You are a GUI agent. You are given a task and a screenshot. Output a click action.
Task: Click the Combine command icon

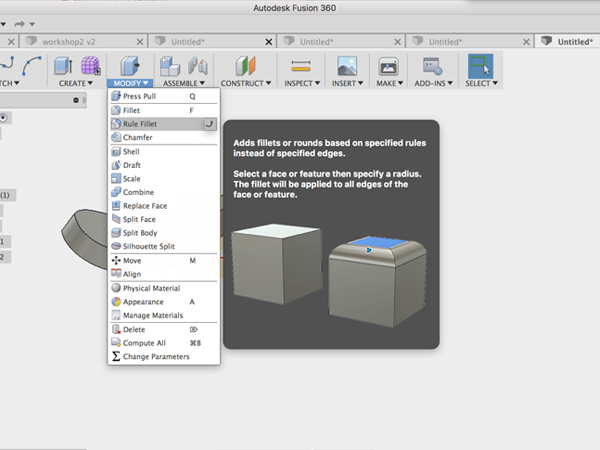pos(116,192)
